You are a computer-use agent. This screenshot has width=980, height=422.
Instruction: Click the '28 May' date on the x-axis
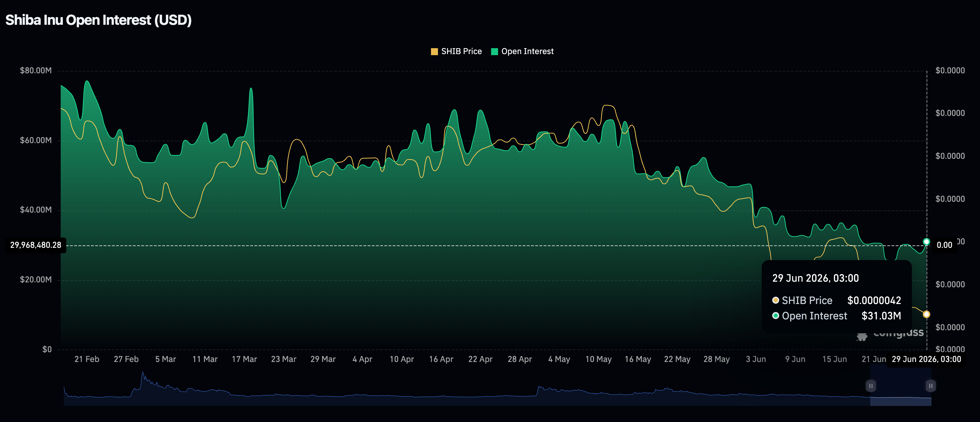click(716, 359)
